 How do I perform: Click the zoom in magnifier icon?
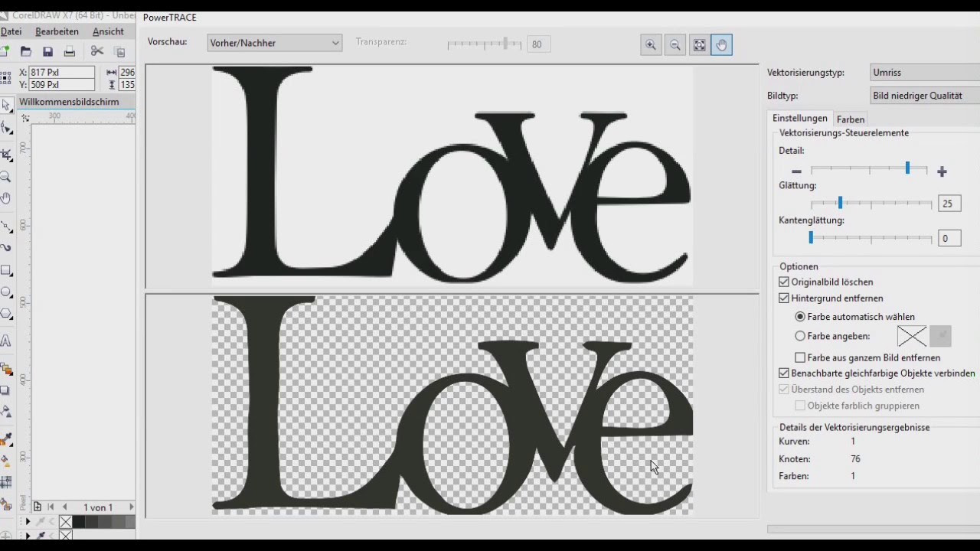(x=651, y=45)
